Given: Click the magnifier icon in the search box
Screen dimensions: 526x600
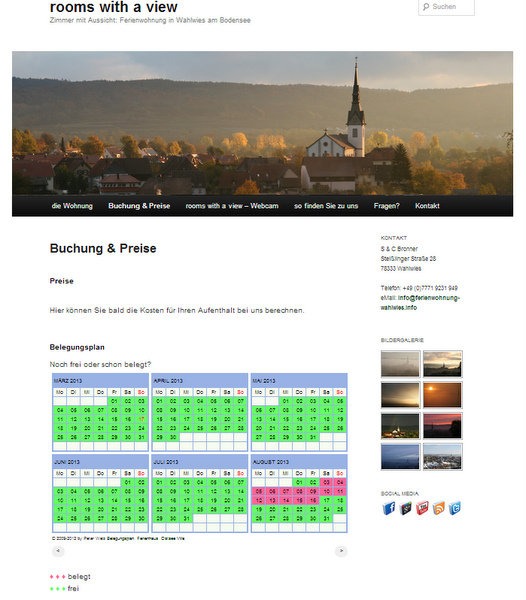Looking at the screenshot, I should tap(426, 7).
